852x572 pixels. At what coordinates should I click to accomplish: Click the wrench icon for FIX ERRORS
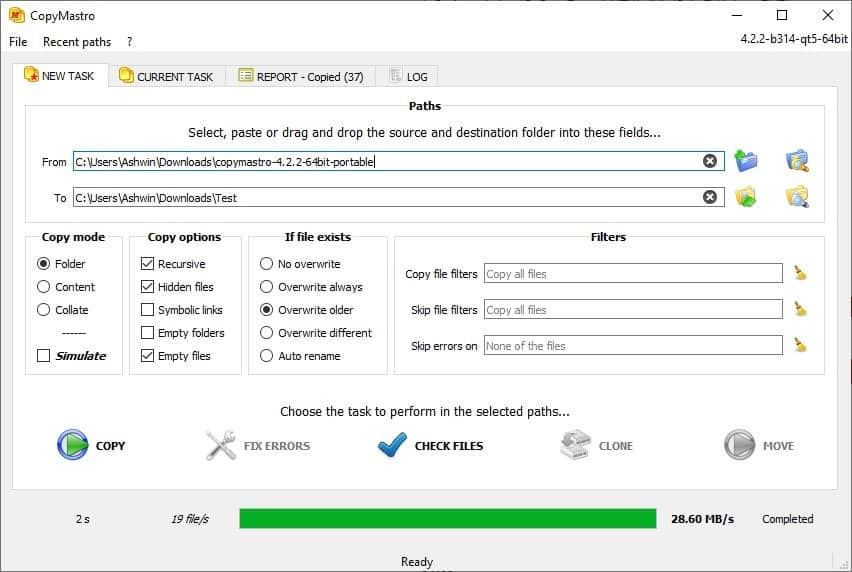220,445
